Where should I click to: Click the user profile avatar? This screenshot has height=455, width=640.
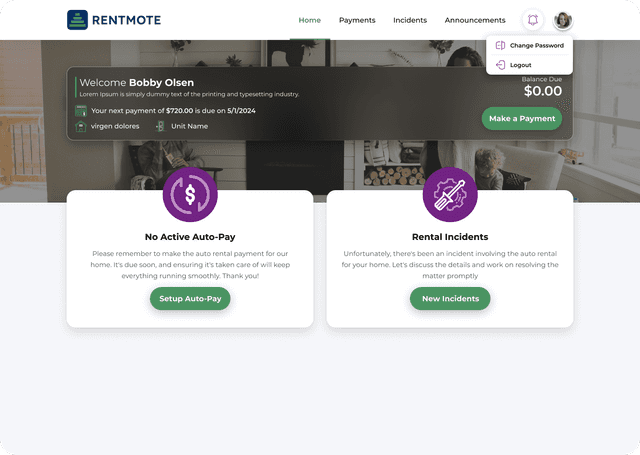click(x=563, y=20)
